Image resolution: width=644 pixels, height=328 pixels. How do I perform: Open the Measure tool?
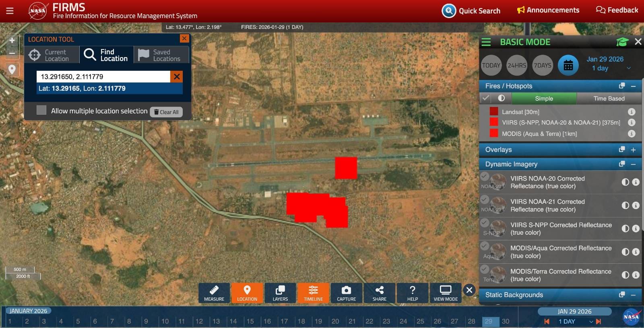pos(214,293)
